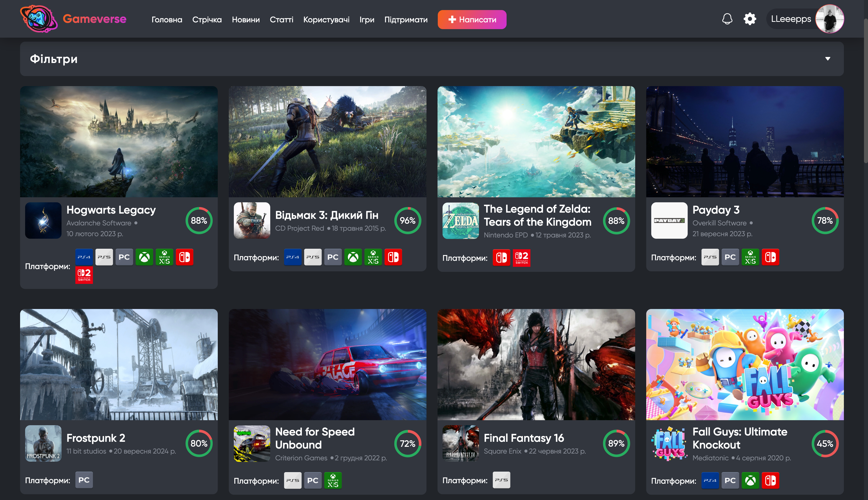Image resolution: width=868 pixels, height=500 pixels.
Task: Click the Switch 2 icon under Hogwarts Legacy
Action: tap(84, 275)
